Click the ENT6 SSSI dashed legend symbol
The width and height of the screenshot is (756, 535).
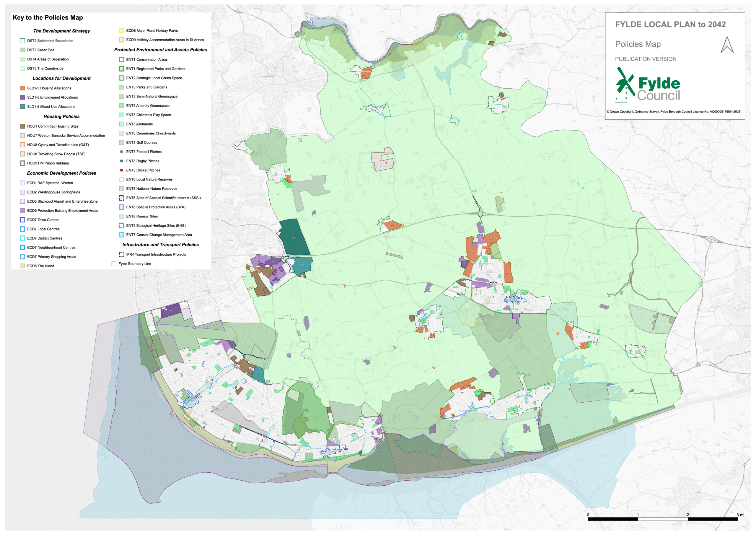(121, 198)
